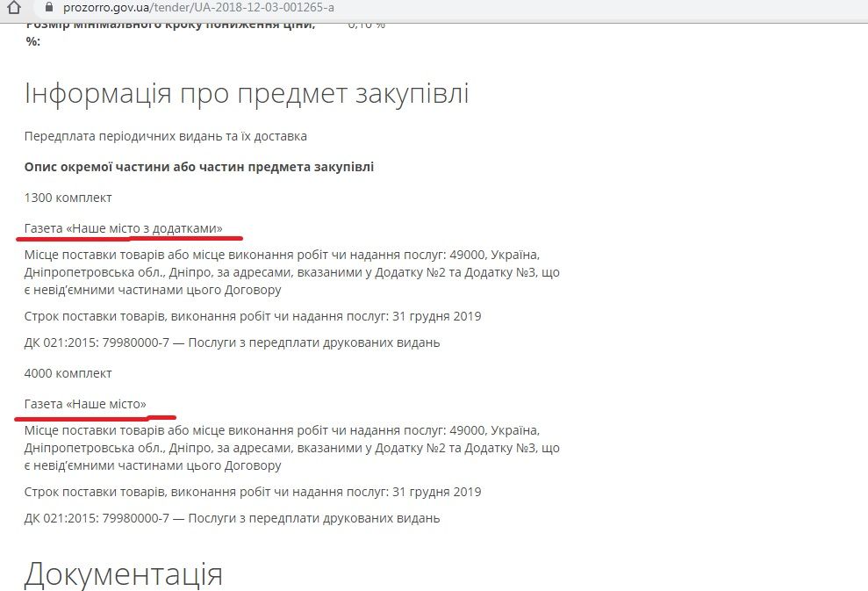Click the '4000 комплект' quantity text
This screenshot has width=868, height=591.
pos(68,373)
